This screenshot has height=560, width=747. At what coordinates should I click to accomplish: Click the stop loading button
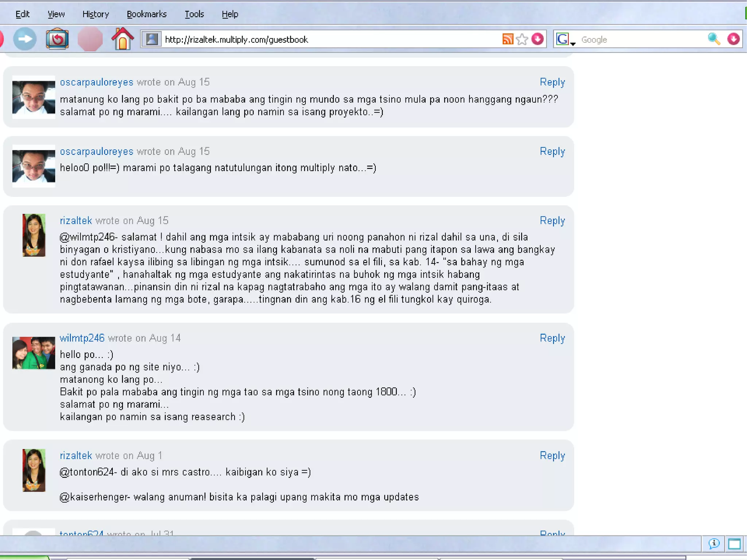(90, 39)
